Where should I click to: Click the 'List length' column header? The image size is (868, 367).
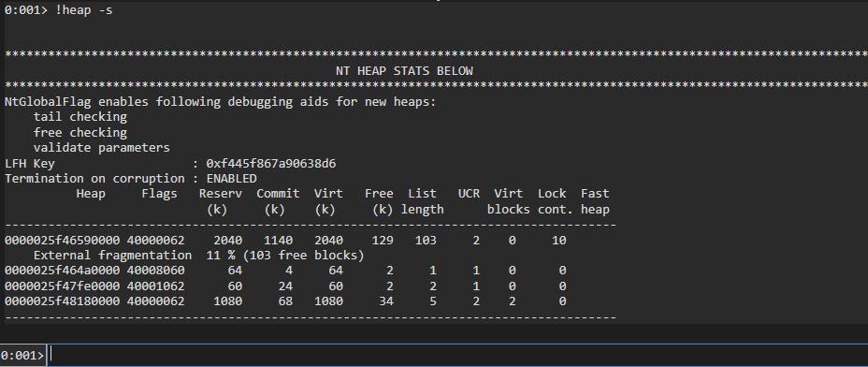423,201
